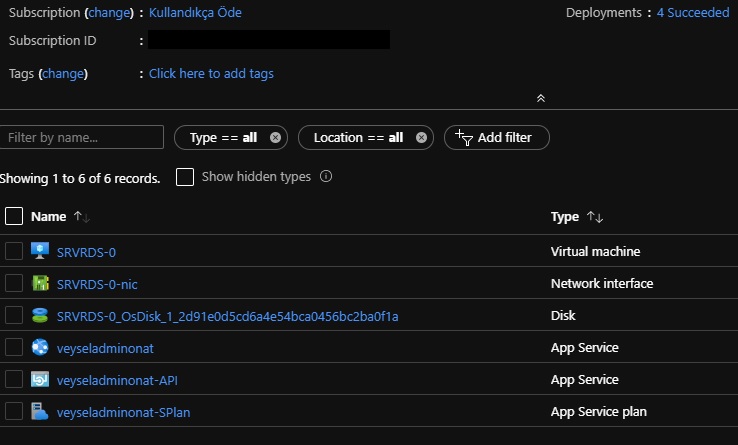
Task: Click the SRVRDS-0 virtual machine icon
Action: click(x=40, y=251)
